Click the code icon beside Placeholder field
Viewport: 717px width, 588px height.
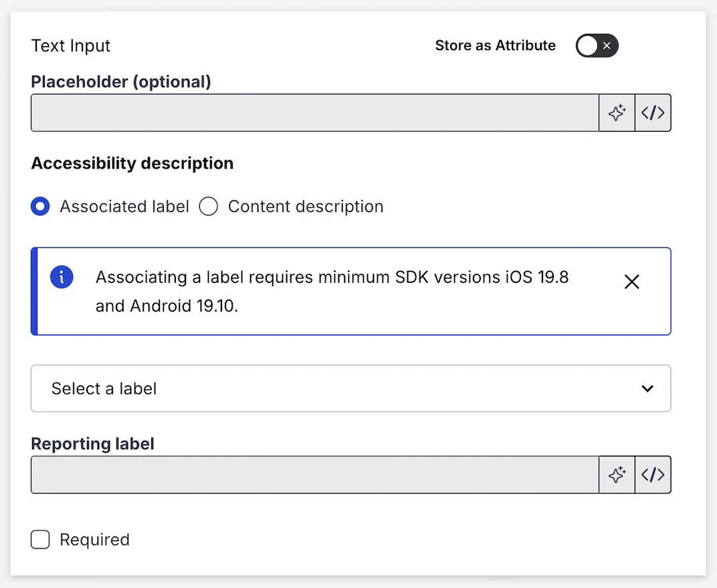(653, 113)
